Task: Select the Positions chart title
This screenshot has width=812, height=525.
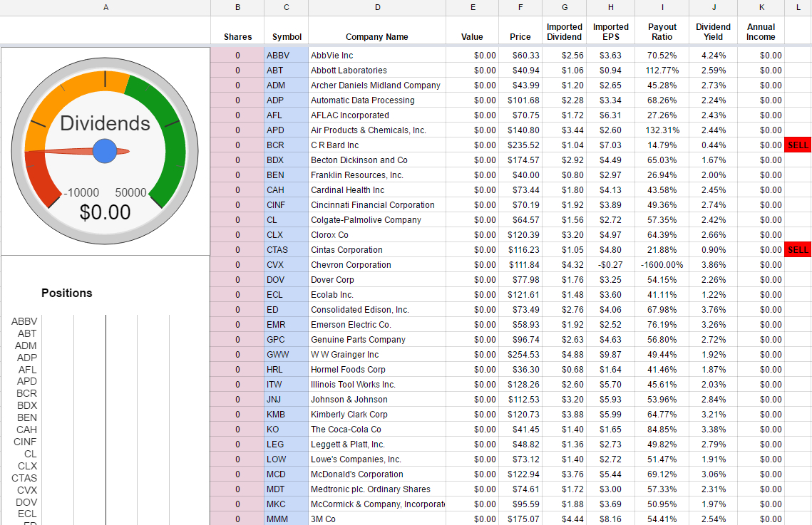Action: pyautogui.click(x=67, y=293)
